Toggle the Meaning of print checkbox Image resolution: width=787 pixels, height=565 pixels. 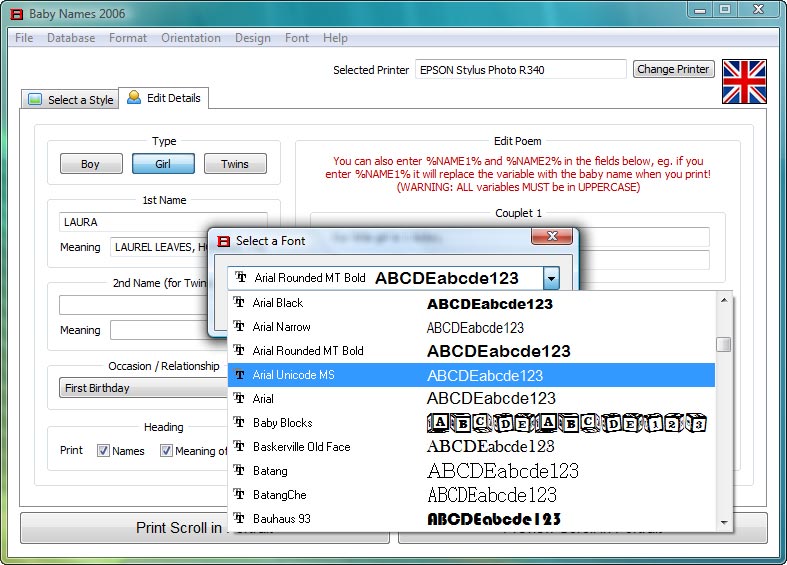tap(166, 451)
